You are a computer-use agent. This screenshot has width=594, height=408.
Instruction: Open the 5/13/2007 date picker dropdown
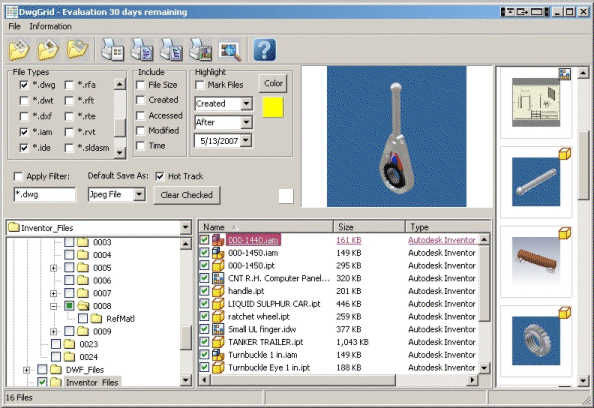coord(246,141)
